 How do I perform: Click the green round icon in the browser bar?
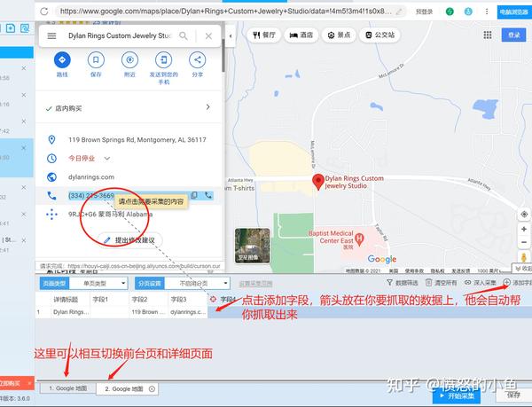pyautogui.click(x=450, y=12)
